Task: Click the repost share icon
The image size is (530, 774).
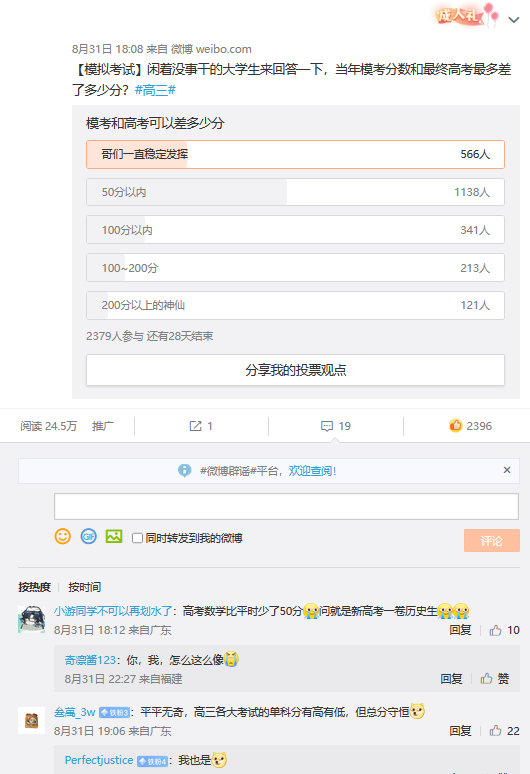Action: click(x=195, y=426)
